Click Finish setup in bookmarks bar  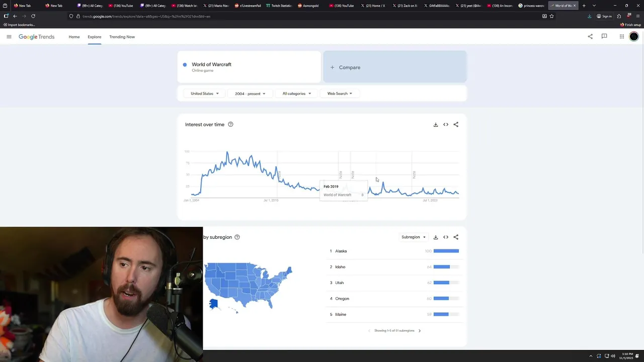(629, 25)
